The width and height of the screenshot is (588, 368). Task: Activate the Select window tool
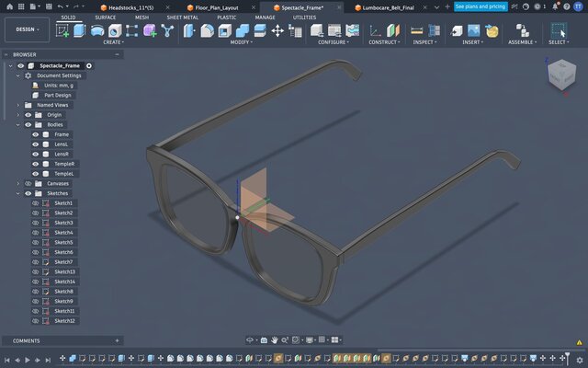click(559, 30)
